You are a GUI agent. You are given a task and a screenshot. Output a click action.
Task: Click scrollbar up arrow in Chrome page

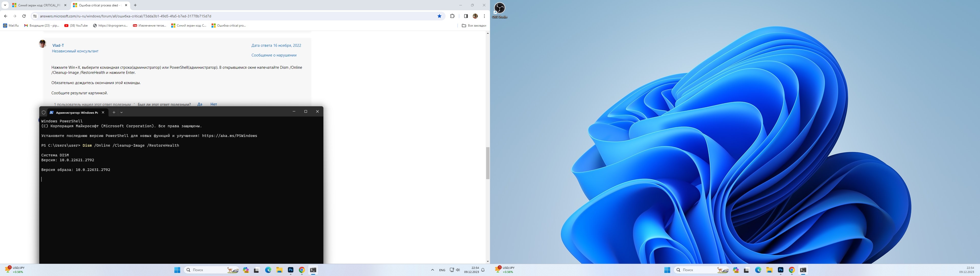(488, 33)
